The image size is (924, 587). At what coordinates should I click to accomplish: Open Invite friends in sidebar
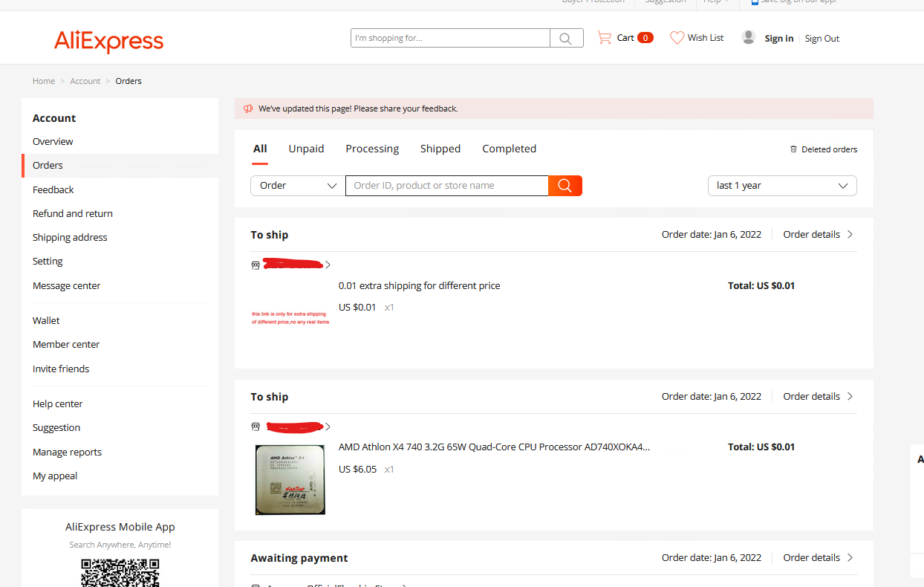[x=61, y=369]
